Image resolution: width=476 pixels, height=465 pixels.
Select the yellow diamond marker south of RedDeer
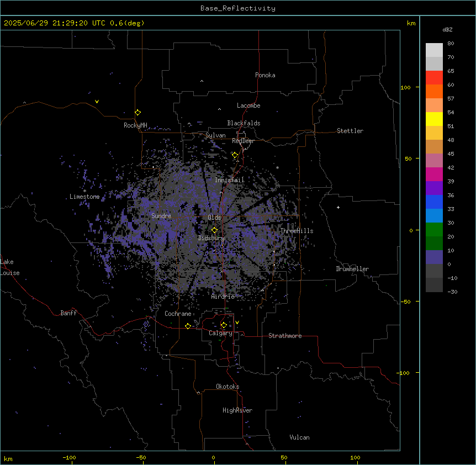click(x=235, y=155)
